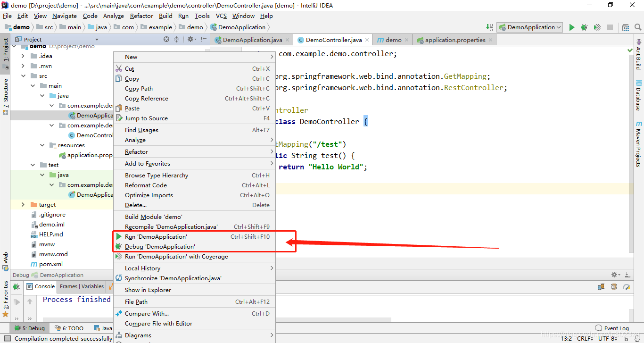Open the VCS menu in menu bar

pyautogui.click(x=221, y=16)
